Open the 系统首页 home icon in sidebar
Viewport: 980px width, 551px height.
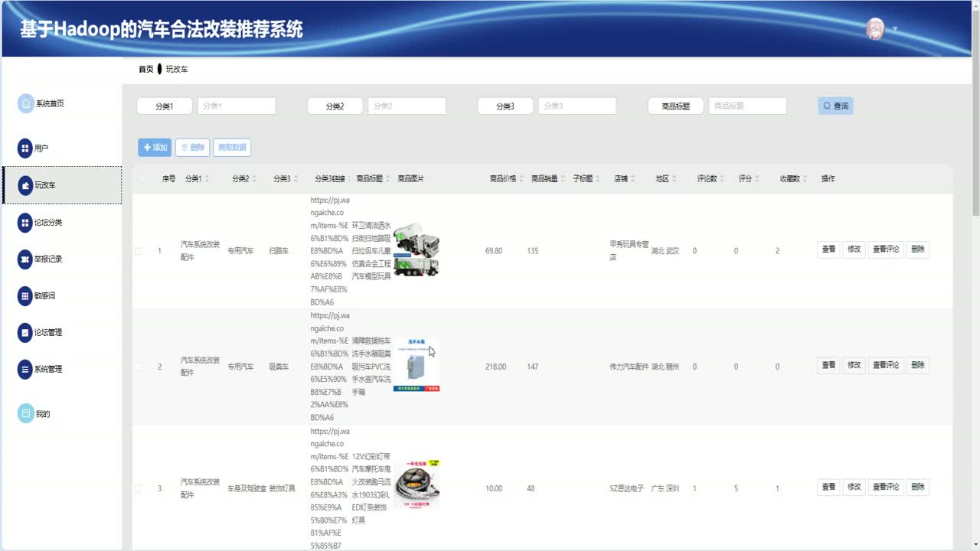pos(25,103)
